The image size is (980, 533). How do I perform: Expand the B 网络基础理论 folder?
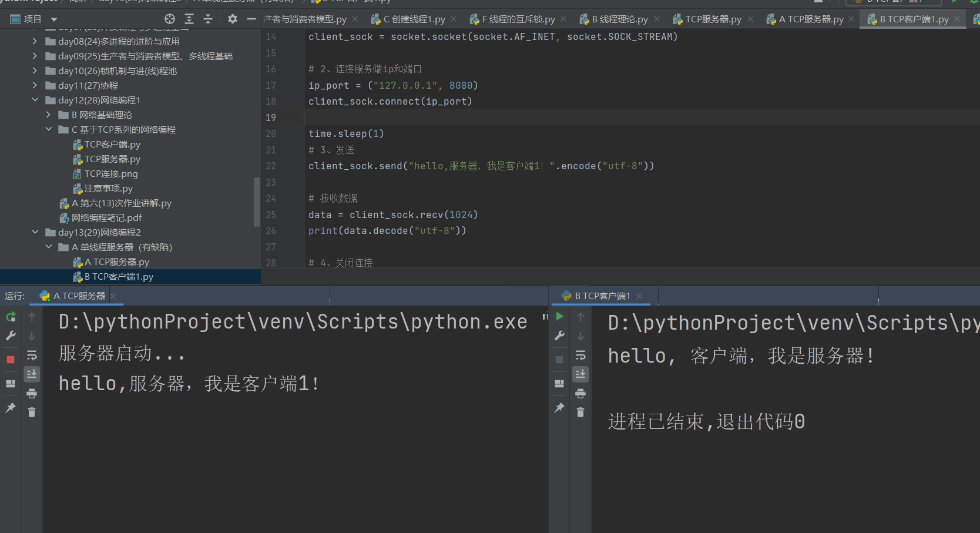coord(48,115)
